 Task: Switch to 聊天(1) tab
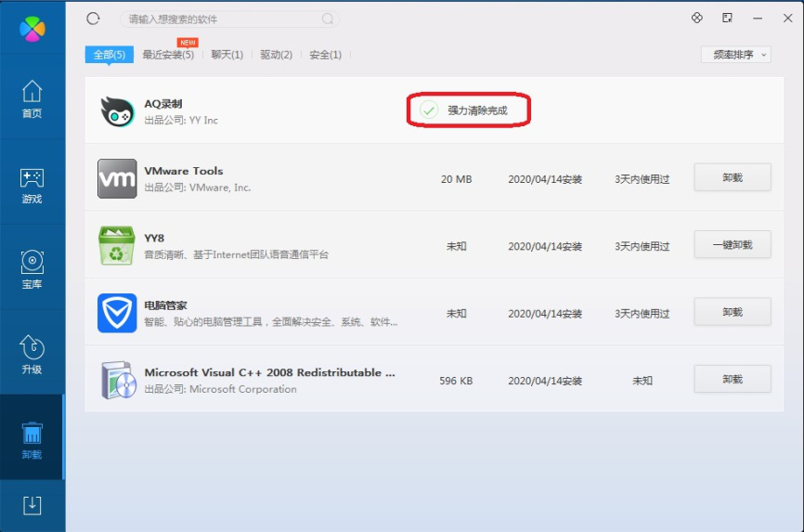[227, 55]
